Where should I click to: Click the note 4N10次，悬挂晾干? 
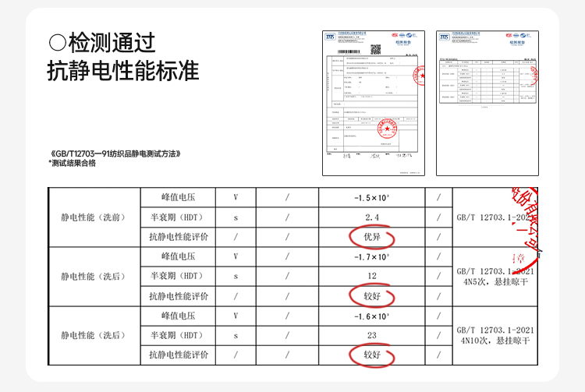click(495, 341)
